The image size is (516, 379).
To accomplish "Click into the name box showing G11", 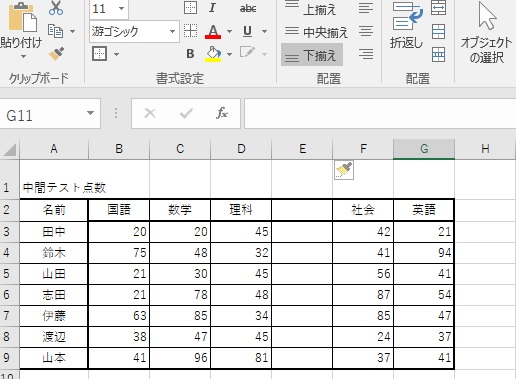I will tap(43, 115).
